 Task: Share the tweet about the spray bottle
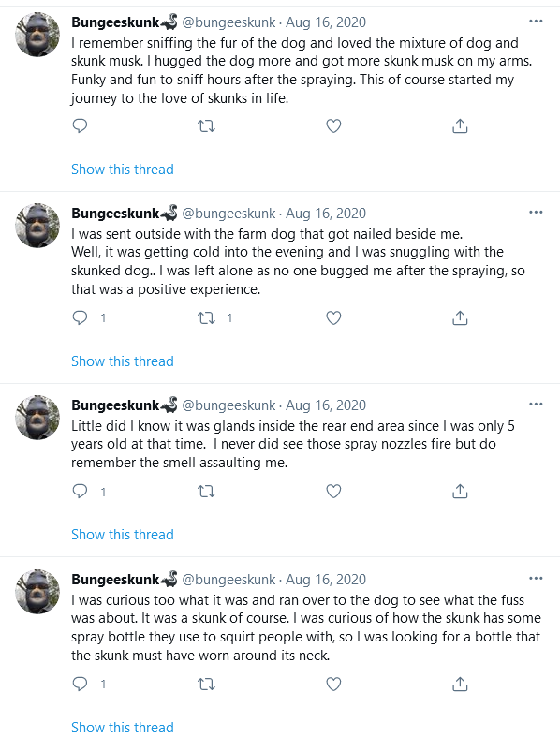pyautogui.click(x=460, y=684)
